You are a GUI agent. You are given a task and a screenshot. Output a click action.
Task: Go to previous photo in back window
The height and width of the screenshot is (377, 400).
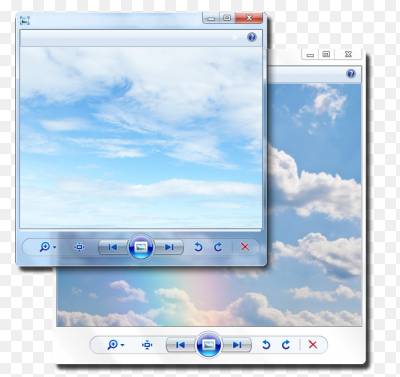coord(180,345)
